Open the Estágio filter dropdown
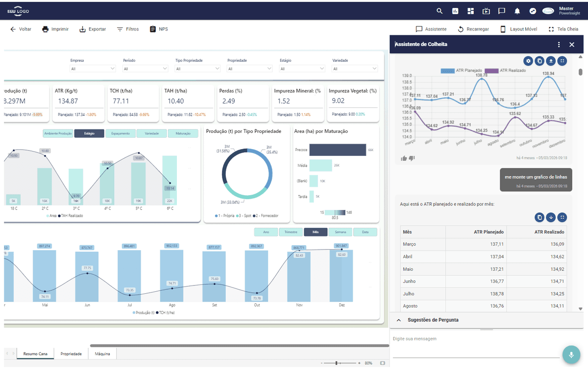Viewport: 588px width, 383px height. click(x=302, y=69)
